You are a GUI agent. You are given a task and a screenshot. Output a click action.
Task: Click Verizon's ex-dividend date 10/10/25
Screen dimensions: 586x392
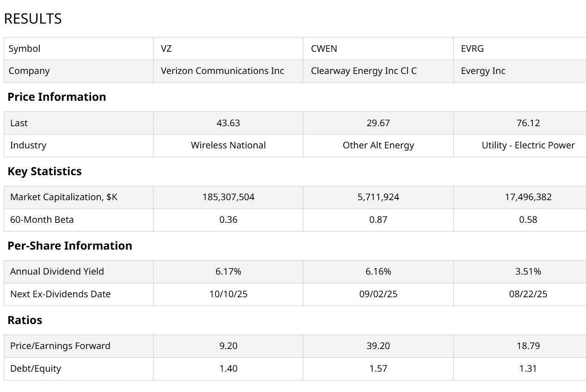tap(228, 294)
